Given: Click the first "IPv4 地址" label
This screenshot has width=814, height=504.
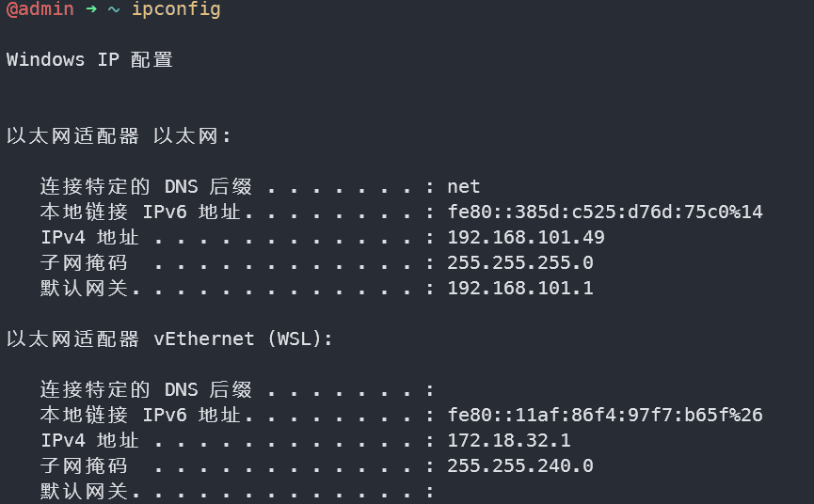Looking at the screenshot, I should pos(89,238).
